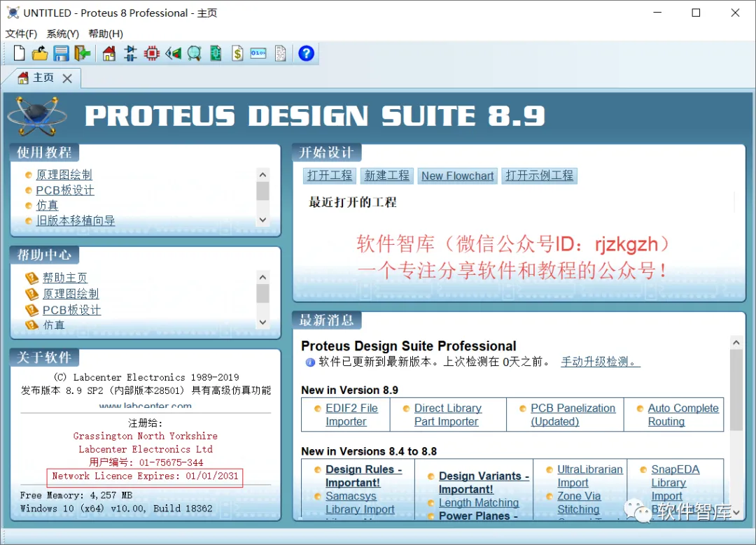
Task: Click the Close Project toolbar icon
Action: pos(83,53)
